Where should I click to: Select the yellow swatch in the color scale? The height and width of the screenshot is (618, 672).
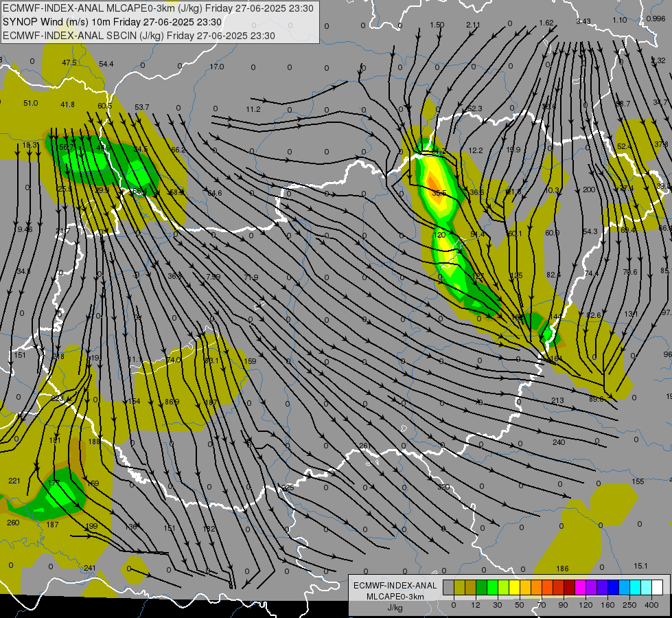tap(515, 587)
